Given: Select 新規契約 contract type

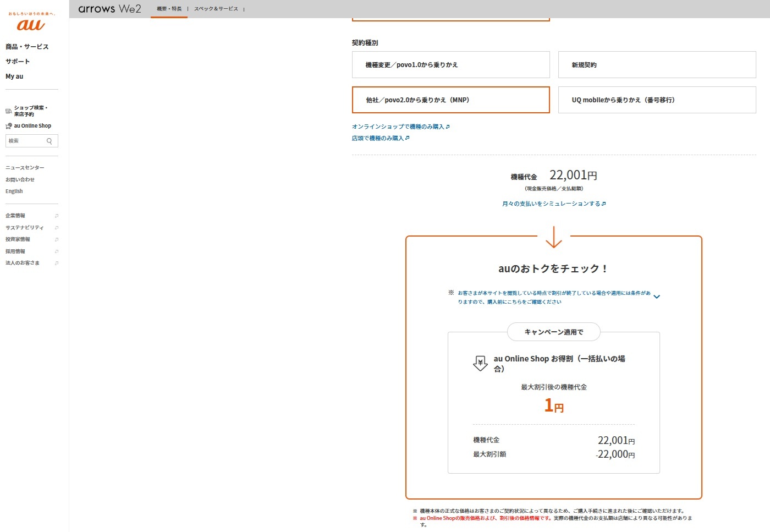Looking at the screenshot, I should 657,65.
